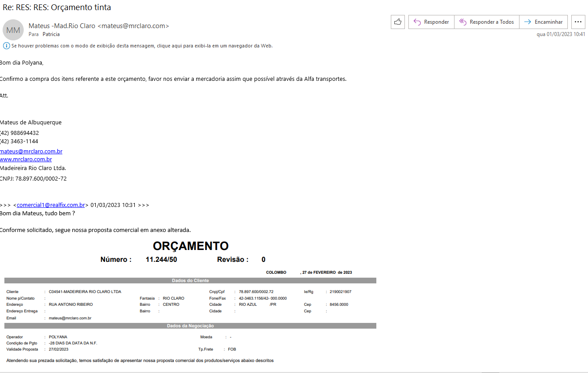Click the Encaminhar forward arrow icon
The image size is (588, 373).
click(527, 22)
